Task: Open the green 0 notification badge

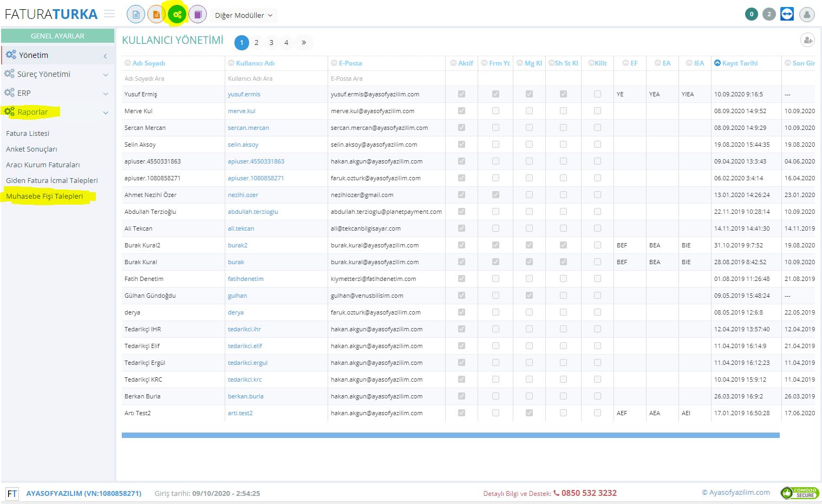Action: pos(751,15)
